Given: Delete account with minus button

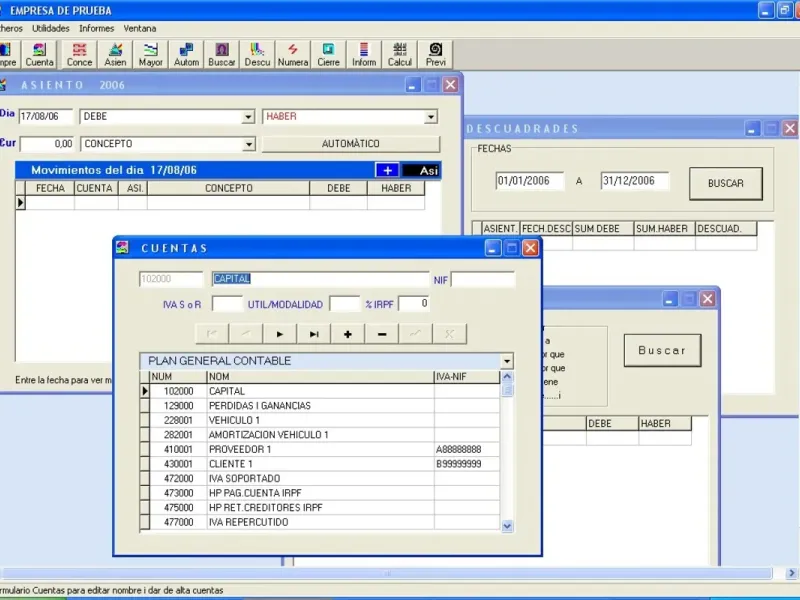Looking at the screenshot, I should [382, 334].
